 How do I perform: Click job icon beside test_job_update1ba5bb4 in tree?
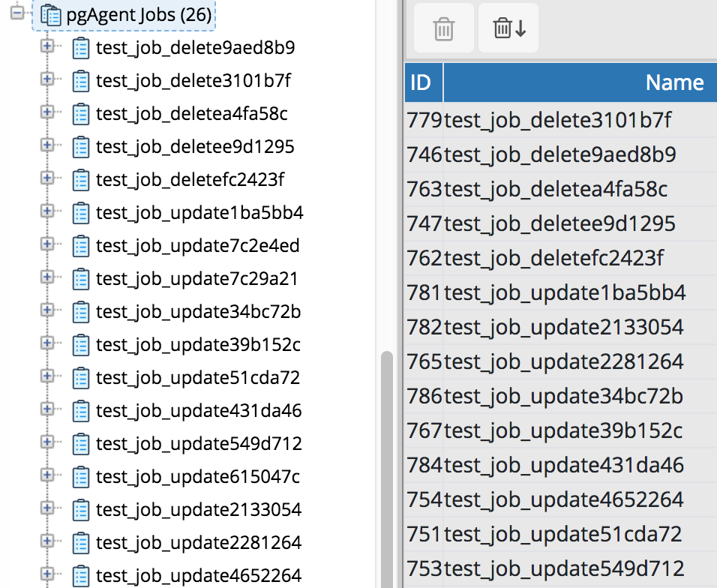pyautogui.click(x=80, y=213)
